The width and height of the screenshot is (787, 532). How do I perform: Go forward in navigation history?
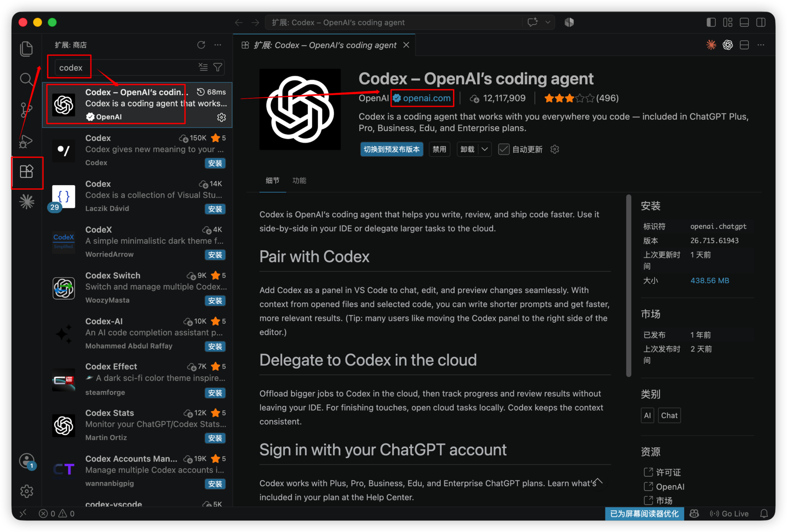click(x=255, y=23)
